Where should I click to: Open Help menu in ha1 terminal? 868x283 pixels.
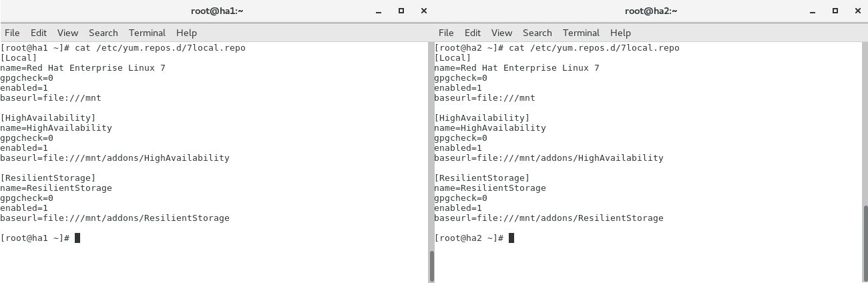tap(186, 33)
